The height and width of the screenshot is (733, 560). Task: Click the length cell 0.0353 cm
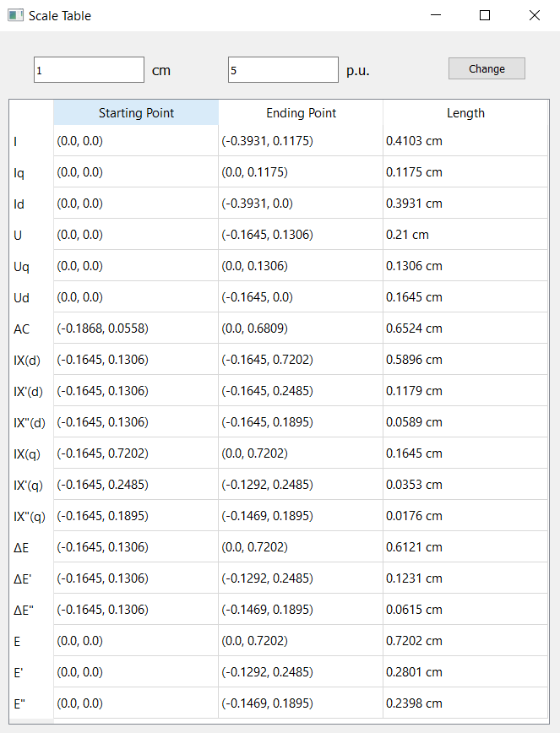pos(465,485)
